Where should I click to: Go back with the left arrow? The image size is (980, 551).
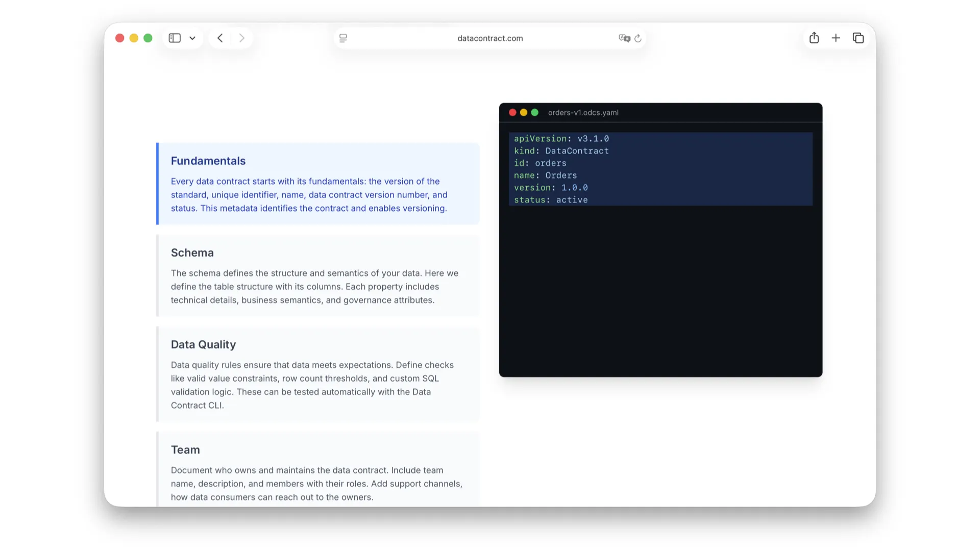[220, 38]
